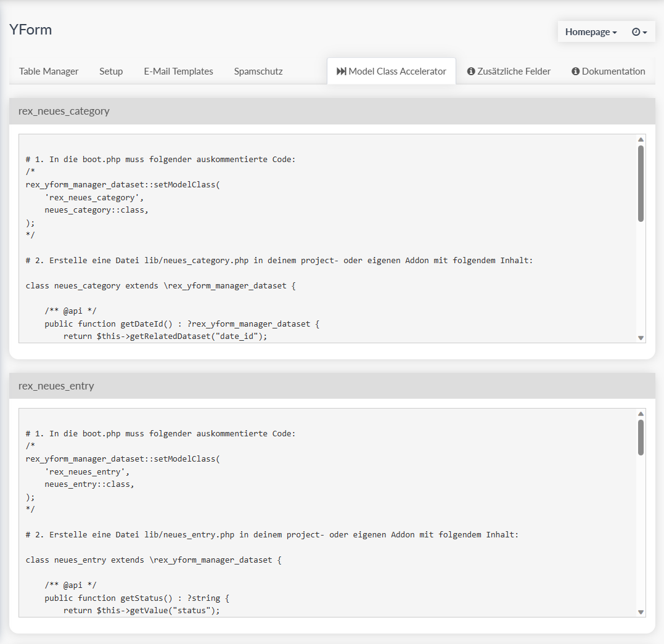Click the scroll down arrow in rex_neues_entry code box

(x=641, y=612)
